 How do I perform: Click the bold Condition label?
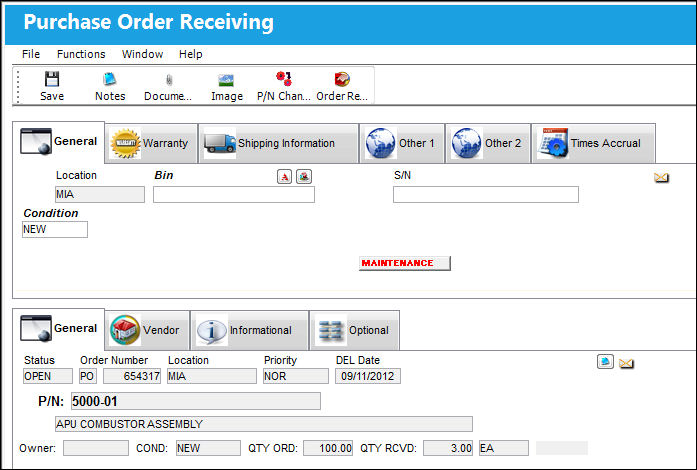pyautogui.click(x=51, y=213)
